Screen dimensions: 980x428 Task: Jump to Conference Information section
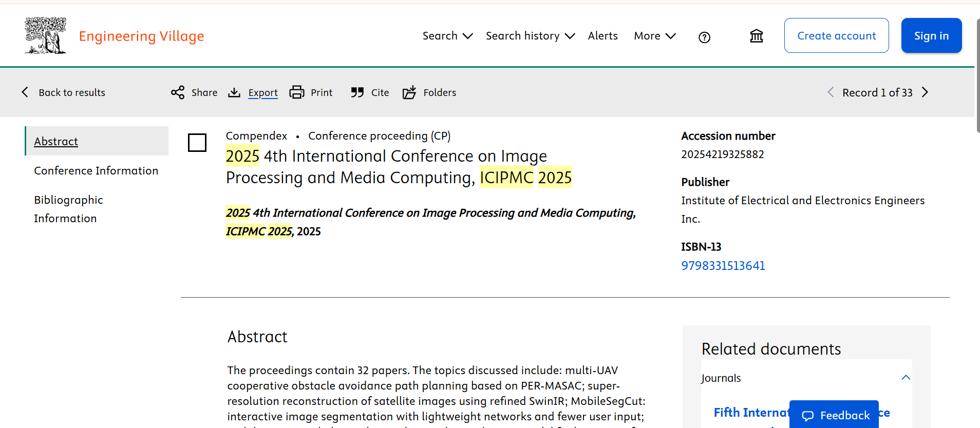[96, 170]
